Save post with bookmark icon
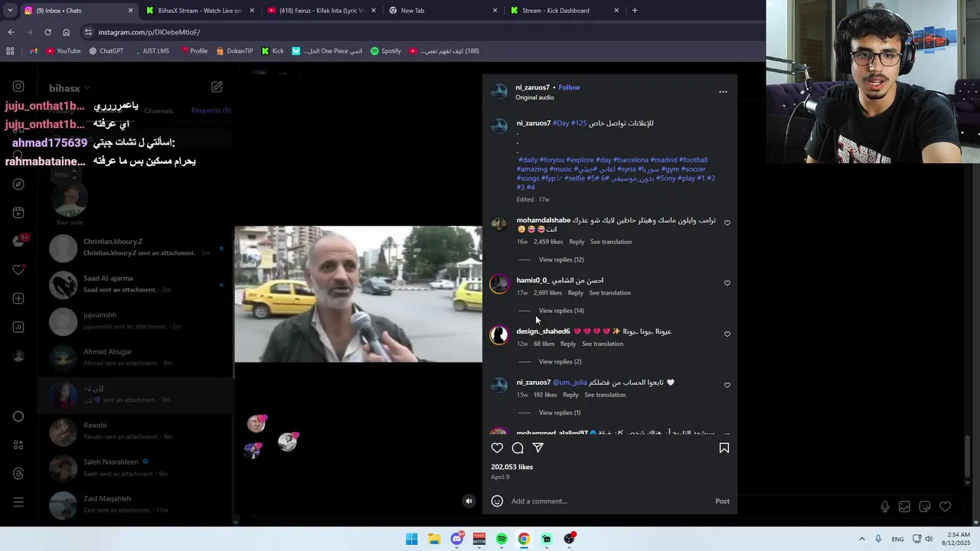The image size is (980, 551). pos(724,448)
